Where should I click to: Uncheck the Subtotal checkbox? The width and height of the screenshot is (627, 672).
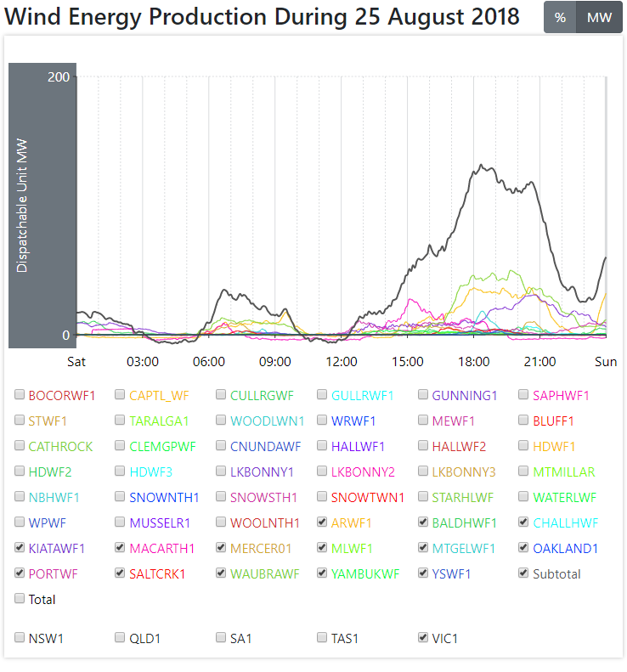524,573
